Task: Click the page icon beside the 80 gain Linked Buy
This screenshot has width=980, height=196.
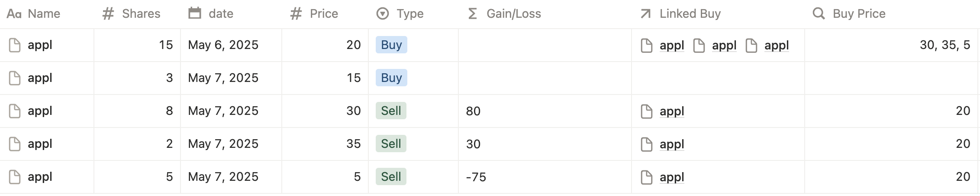Action: point(646,111)
